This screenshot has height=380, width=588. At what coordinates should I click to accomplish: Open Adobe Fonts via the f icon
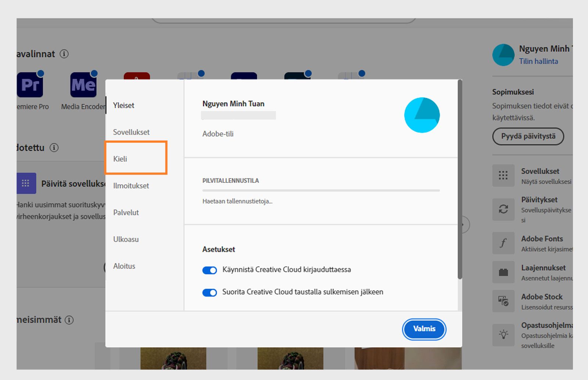(503, 243)
